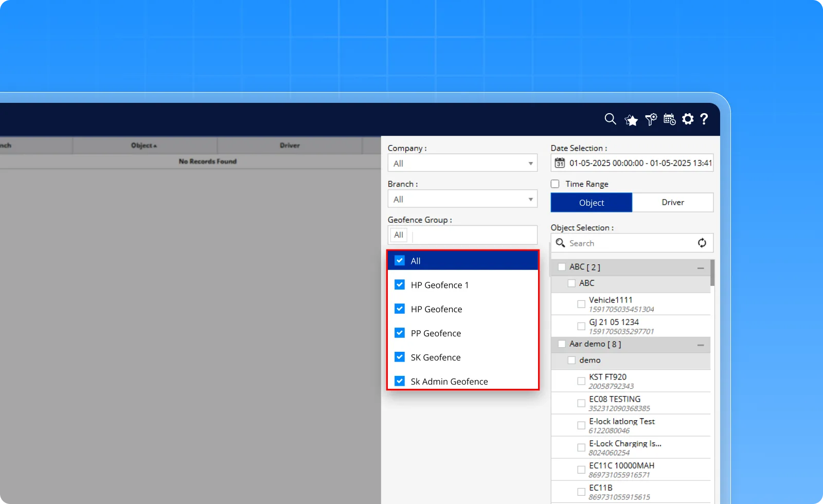Select the Object tab
Viewport: 823px width, 504px height.
tap(591, 203)
